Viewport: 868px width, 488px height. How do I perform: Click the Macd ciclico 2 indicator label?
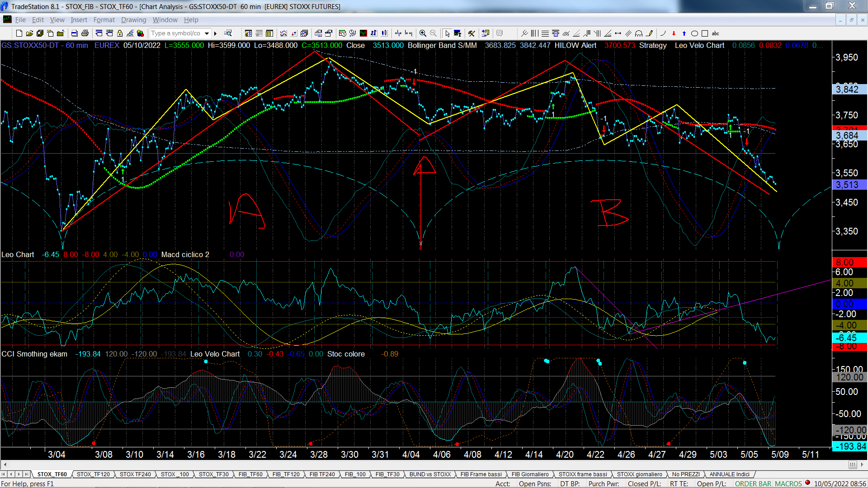tap(185, 254)
